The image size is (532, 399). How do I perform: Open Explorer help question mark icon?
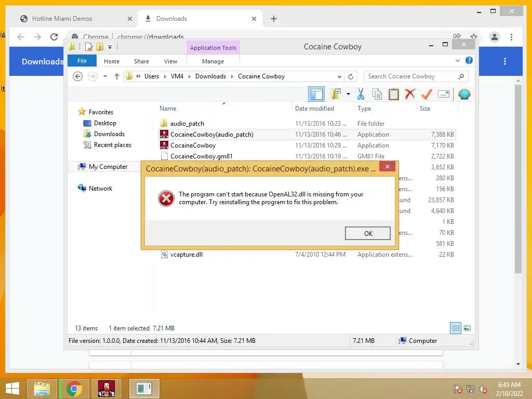[469, 60]
